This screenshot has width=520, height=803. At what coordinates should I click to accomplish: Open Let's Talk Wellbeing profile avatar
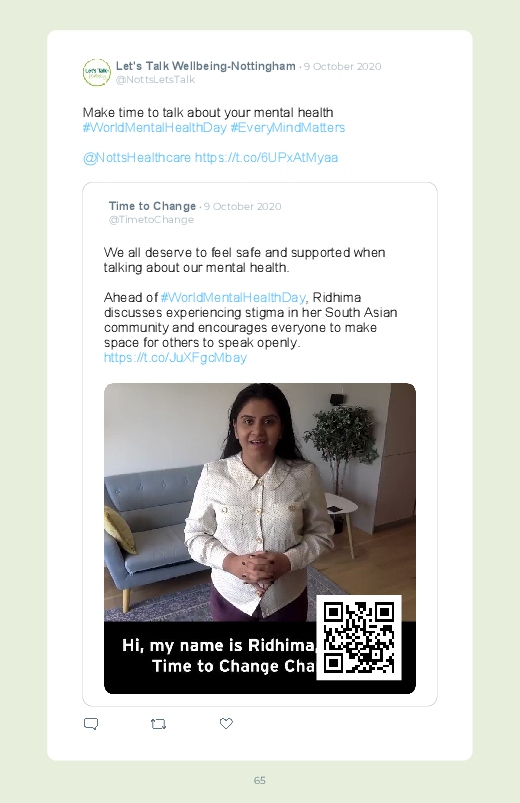97,72
